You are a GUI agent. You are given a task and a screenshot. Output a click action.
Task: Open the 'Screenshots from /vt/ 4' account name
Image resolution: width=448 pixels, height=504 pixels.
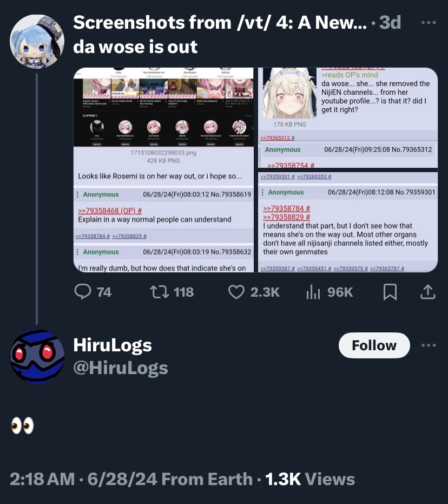pos(220,23)
